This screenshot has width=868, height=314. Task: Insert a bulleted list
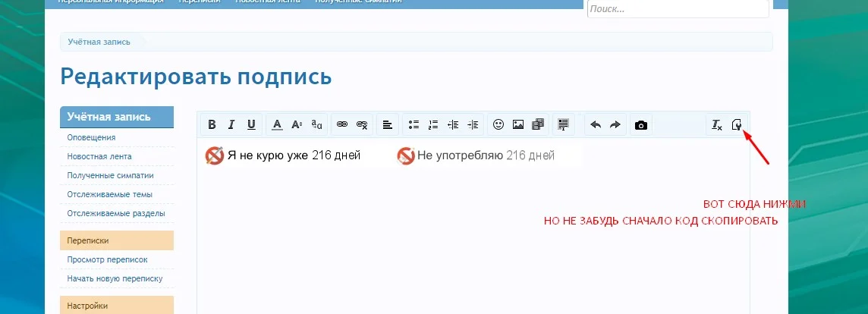[x=414, y=124]
